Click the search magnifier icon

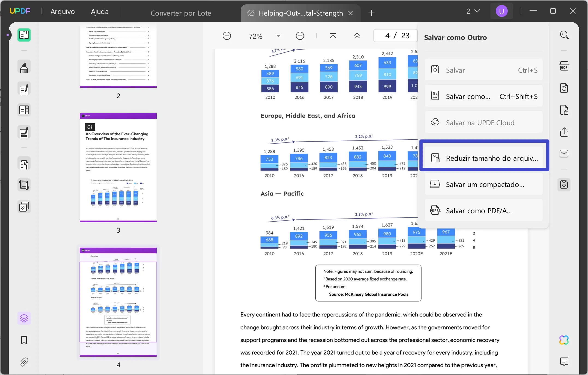click(564, 35)
